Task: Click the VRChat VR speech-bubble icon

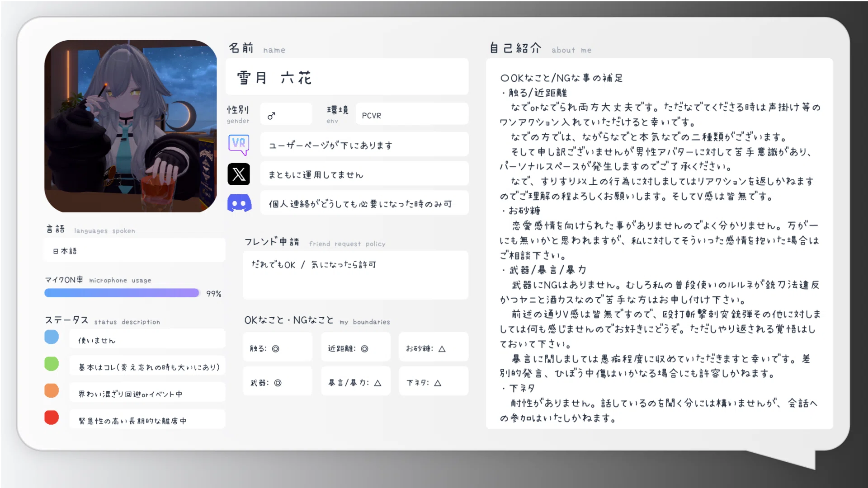Action: click(x=239, y=145)
